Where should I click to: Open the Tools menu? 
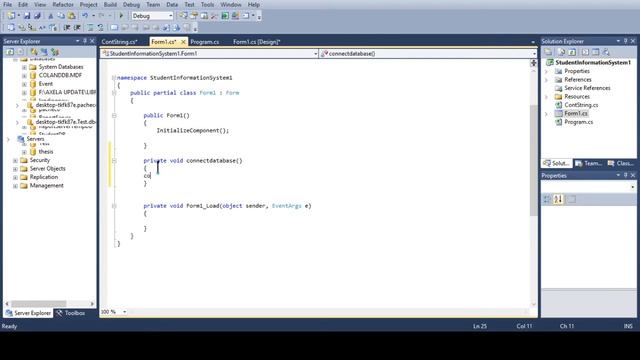(x=207, y=4)
